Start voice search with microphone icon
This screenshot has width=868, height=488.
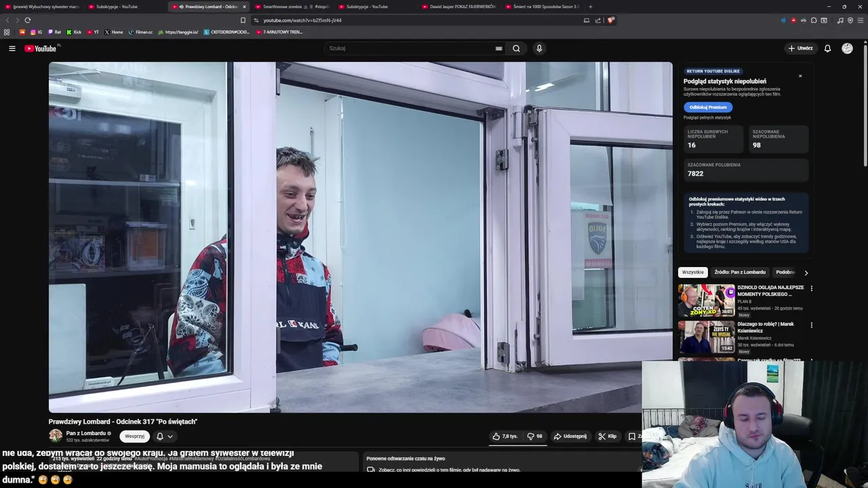[x=539, y=48]
